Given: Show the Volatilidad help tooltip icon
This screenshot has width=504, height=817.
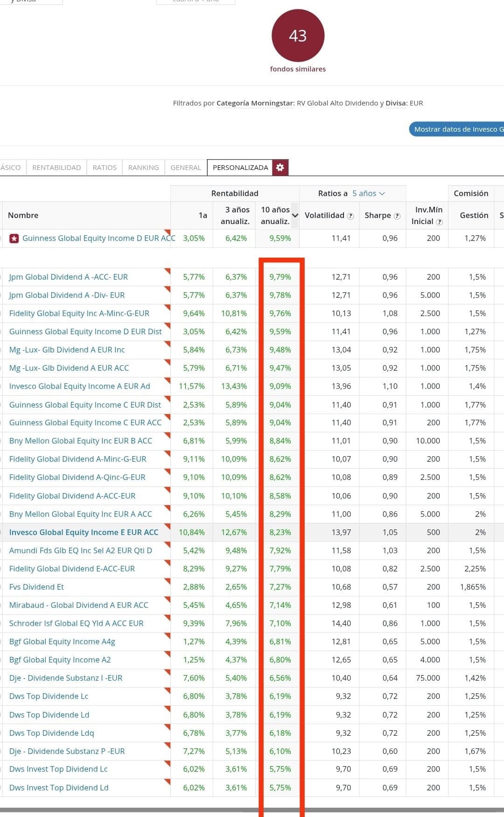Looking at the screenshot, I should 350,216.
